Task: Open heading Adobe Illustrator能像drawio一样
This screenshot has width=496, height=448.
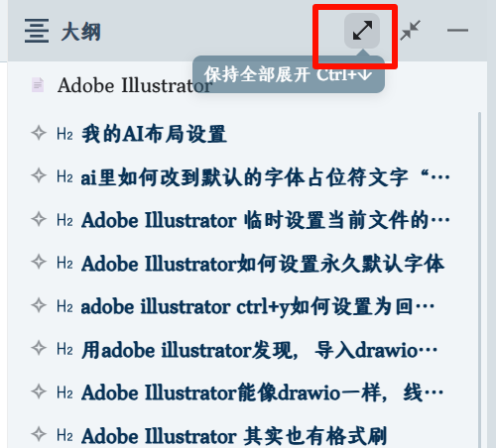Action: tap(263, 392)
